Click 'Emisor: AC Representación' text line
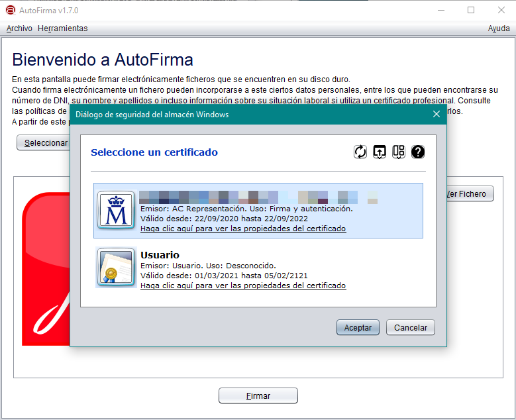This screenshot has height=420, width=516. pyautogui.click(x=246, y=209)
